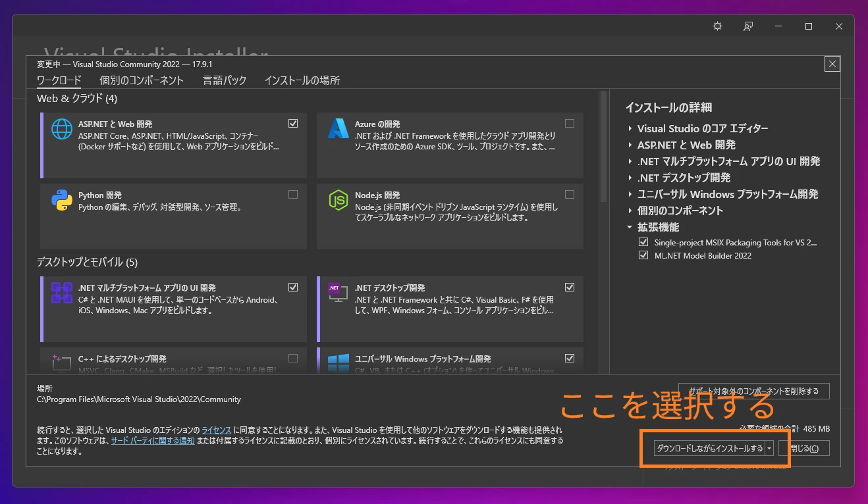
Task: Uncheck ML.NET Model Builder 2022 extension
Action: 643,255
